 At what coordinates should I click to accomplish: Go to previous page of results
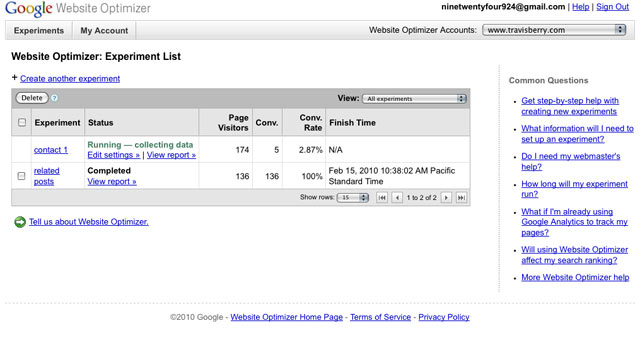[x=397, y=198]
